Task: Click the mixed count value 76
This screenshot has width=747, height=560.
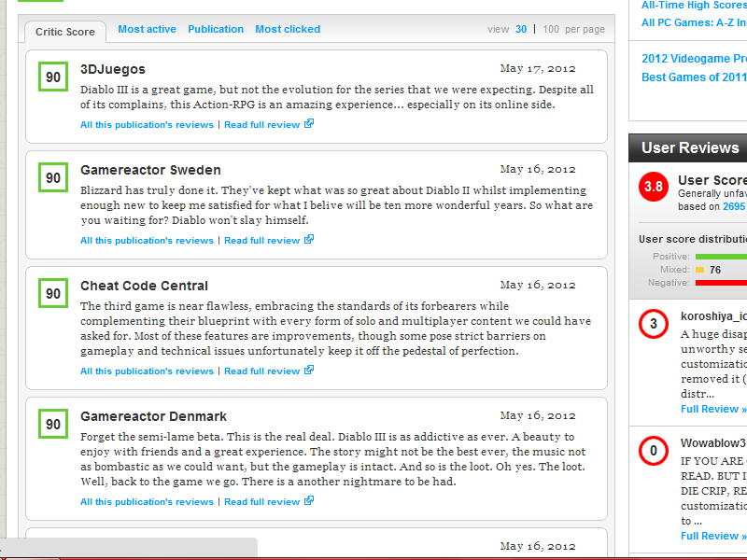Action: [715, 270]
